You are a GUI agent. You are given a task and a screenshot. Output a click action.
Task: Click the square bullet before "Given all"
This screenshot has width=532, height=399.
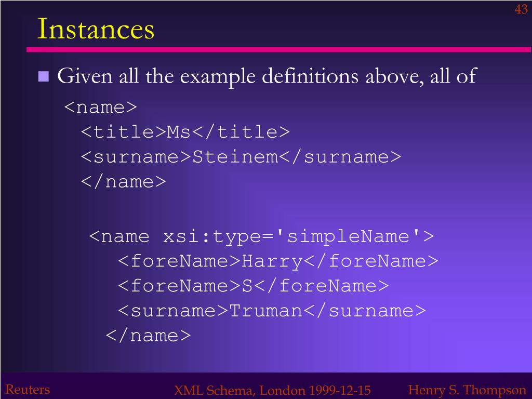click(x=44, y=76)
